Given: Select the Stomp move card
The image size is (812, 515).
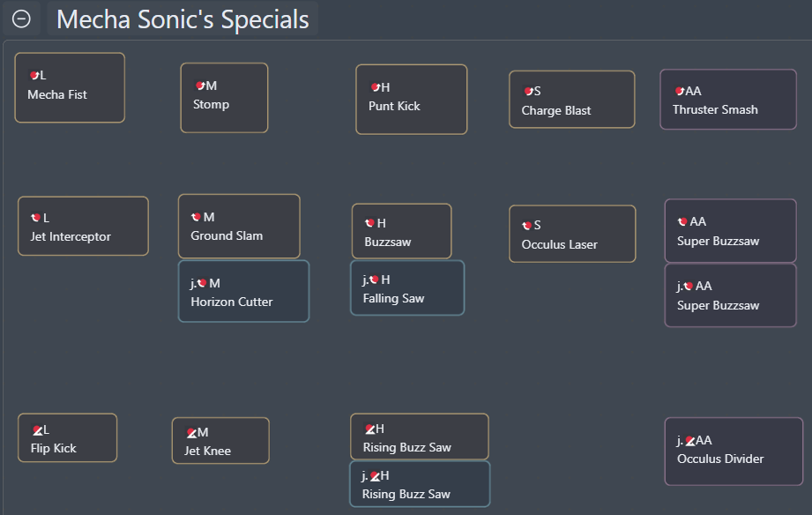Looking at the screenshot, I should (224, 98).
